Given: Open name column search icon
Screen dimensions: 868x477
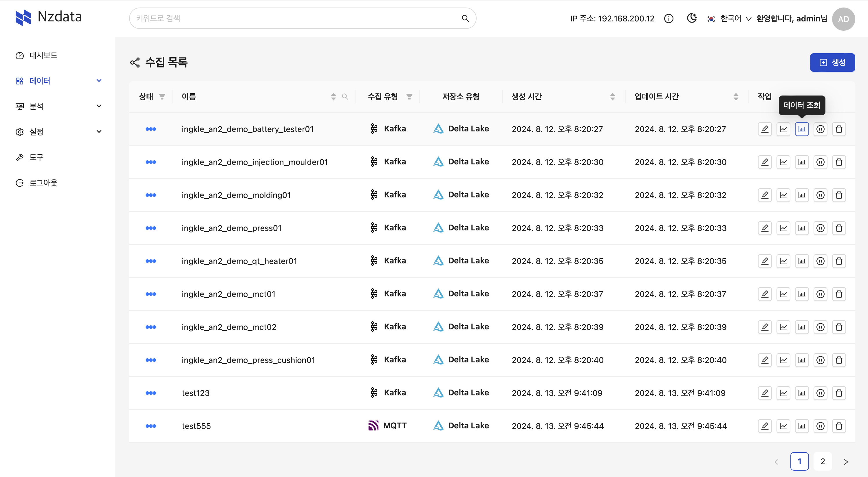Looking at the screenshot, I should tap(345, 97).
